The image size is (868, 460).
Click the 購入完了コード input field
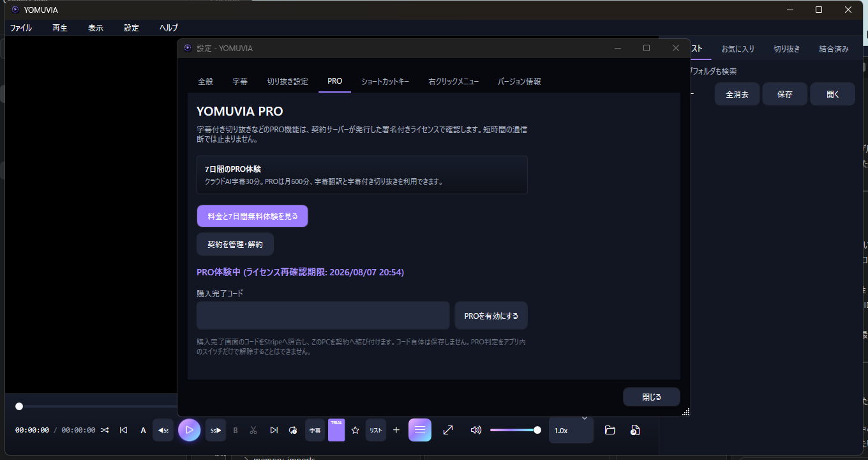(x=323, y=316)
